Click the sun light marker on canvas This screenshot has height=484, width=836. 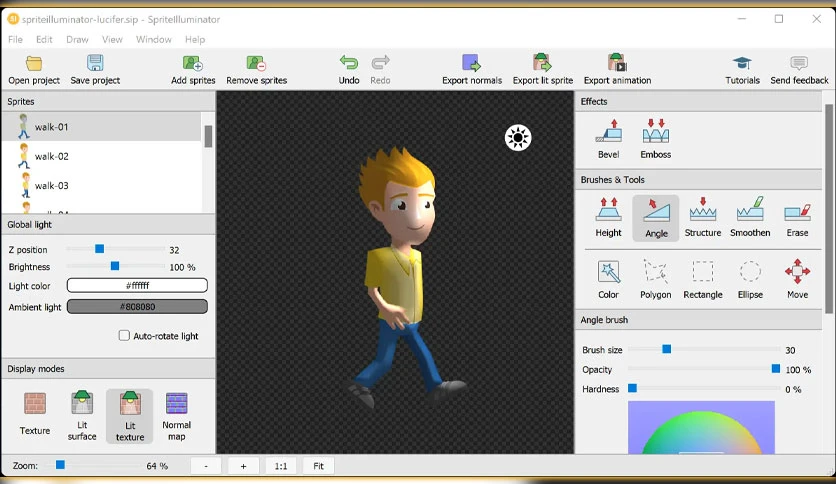tap(518, 138)
